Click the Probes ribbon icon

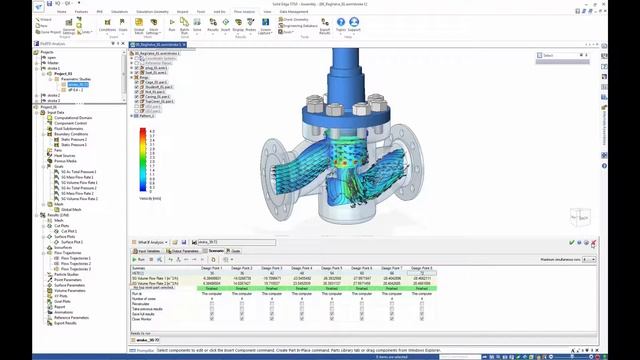pos(251,25)
